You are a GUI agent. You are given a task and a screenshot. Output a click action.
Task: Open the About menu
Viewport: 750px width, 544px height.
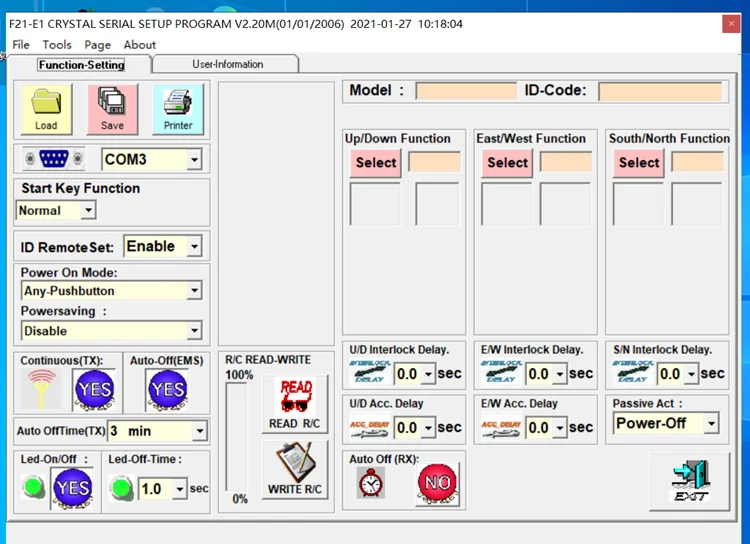(140, 44)
